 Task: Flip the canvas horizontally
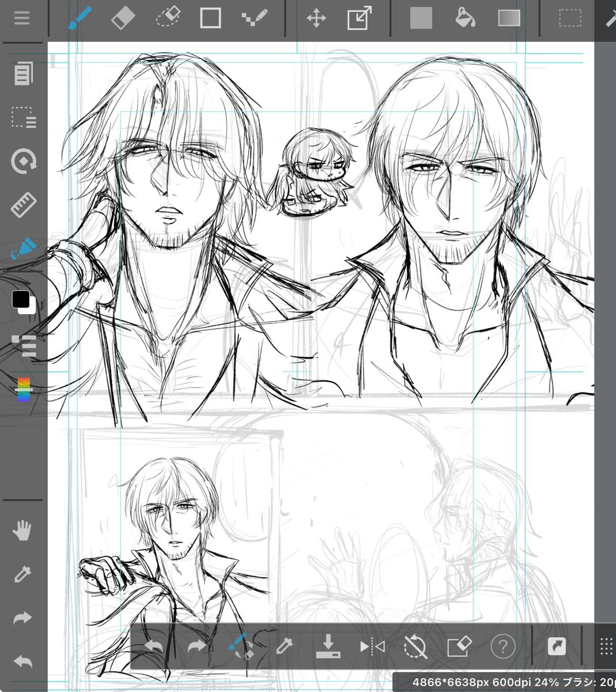point(372,646)
